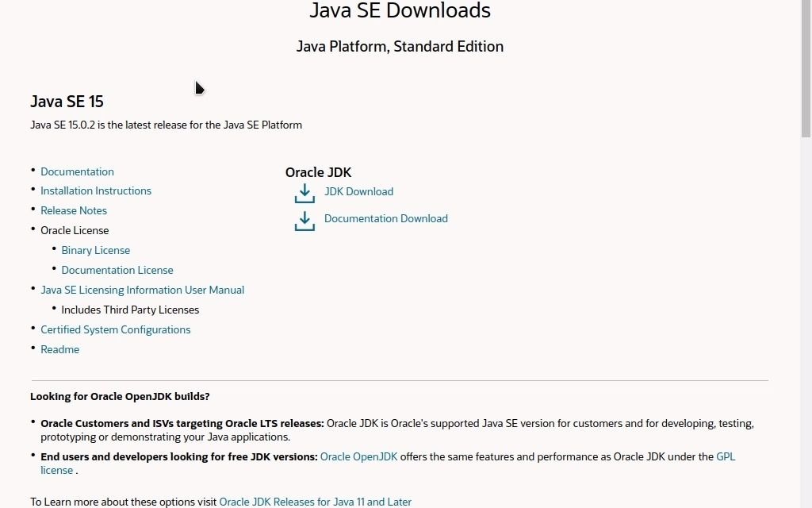This screenshot has width=812, height=508.
Task: Click the Oracle JDK heading
Action: pyautogui.click(x=319, y=172)
